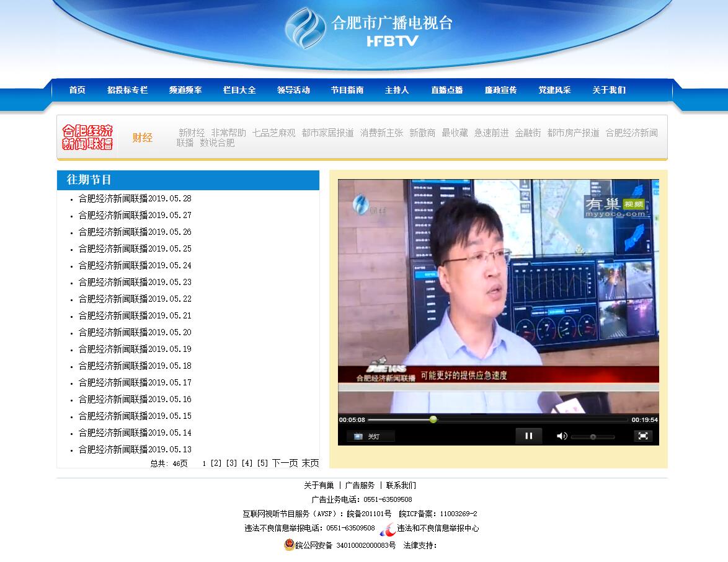Click the police badge icon in the footer
Image resolution: width=728 pixels, height=562 pixels.
(289, 545)
